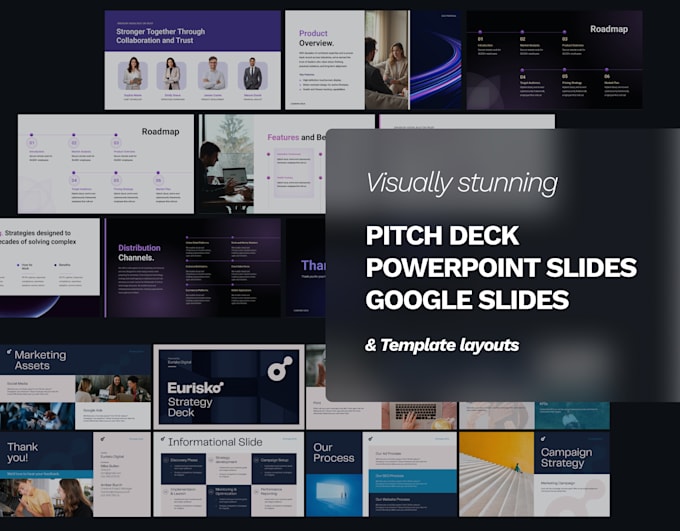
Task: Click the Eurisko circular logo mark
Action: pos(280,369)
